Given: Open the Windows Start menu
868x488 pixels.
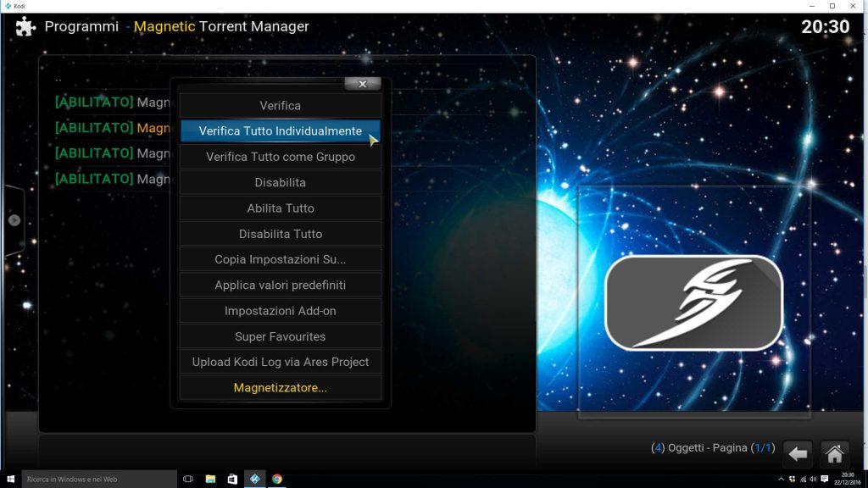Looking at the screenshot, I should pyautogui.click(x=10, y=480).
